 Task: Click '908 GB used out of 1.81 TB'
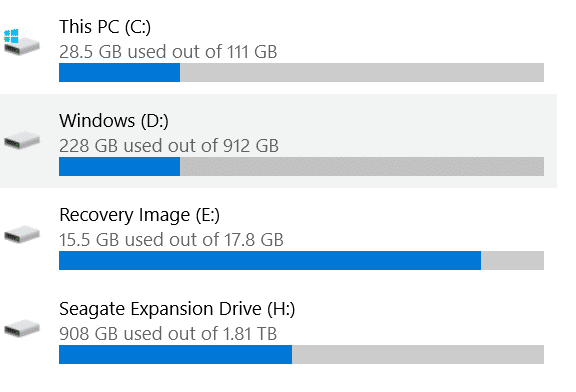click(168, 334)
